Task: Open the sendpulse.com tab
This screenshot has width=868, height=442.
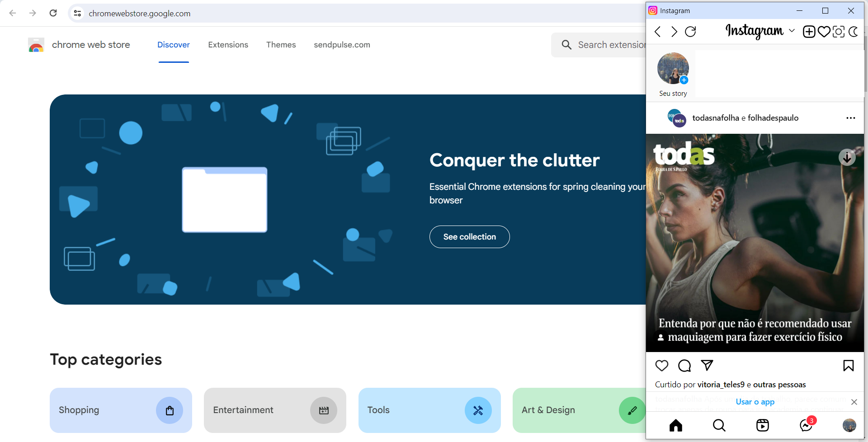Action: 342,45
